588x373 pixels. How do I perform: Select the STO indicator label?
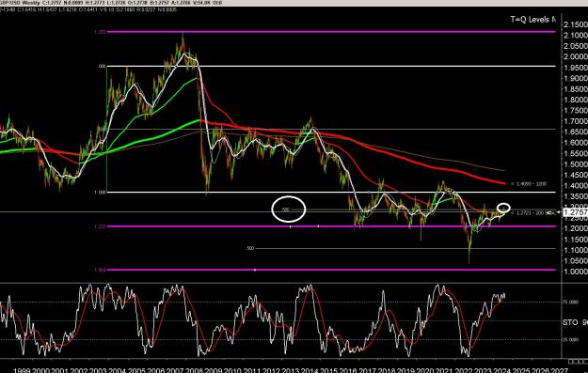click(570, 322)
